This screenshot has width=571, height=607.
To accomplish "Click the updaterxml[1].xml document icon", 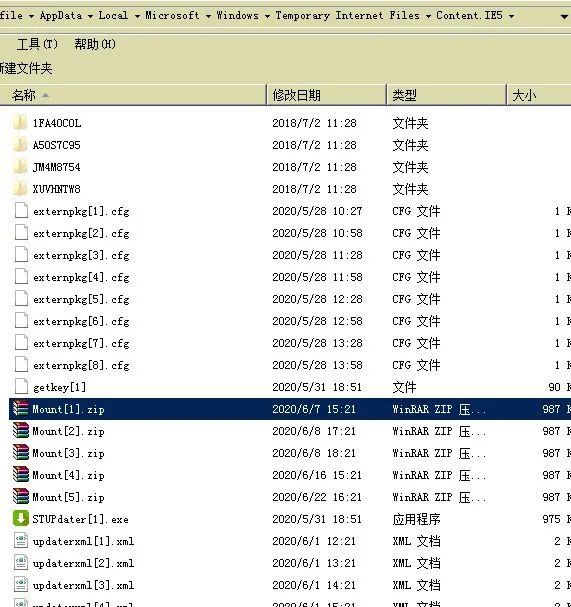I will (x=21, y=541).
